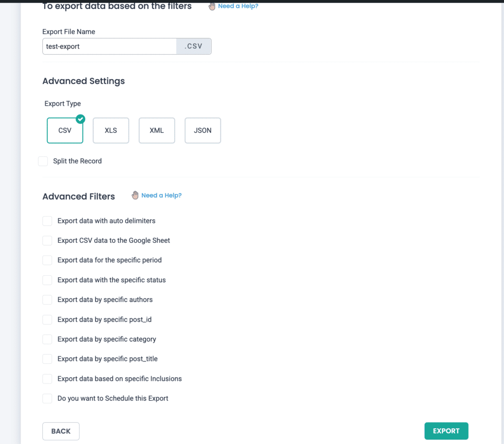Viewport: 504px width, 444px height.
Task: Tick Export data by specific post_id
Action: [47, 320]
